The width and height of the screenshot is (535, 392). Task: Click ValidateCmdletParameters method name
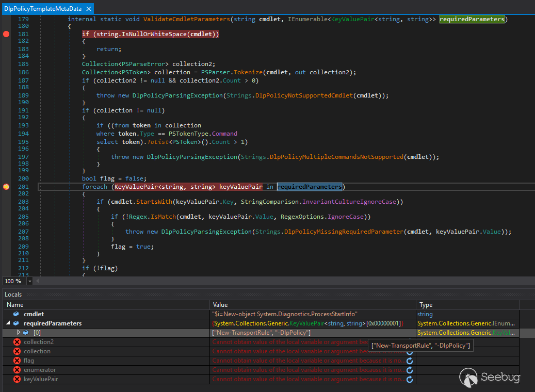click(x=187, y=19)
